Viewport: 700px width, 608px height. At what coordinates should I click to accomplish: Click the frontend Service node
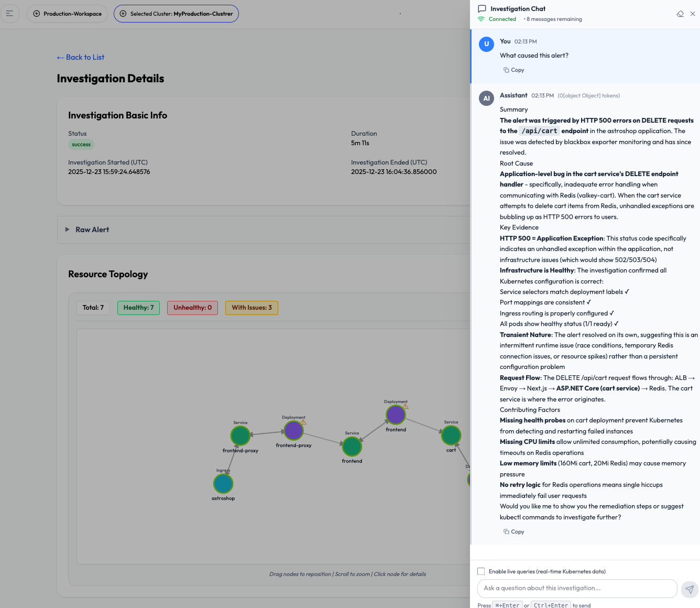point(352,447)
